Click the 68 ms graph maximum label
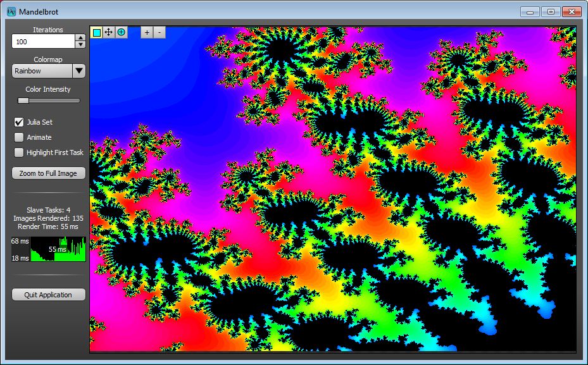The image size is (588, 365). 20,241
